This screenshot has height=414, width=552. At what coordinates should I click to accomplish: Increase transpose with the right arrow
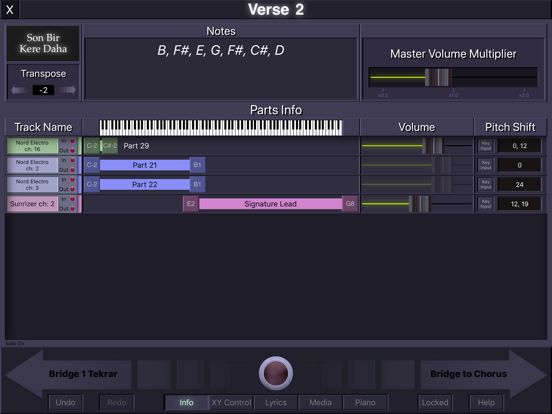(x=67, y=90)
